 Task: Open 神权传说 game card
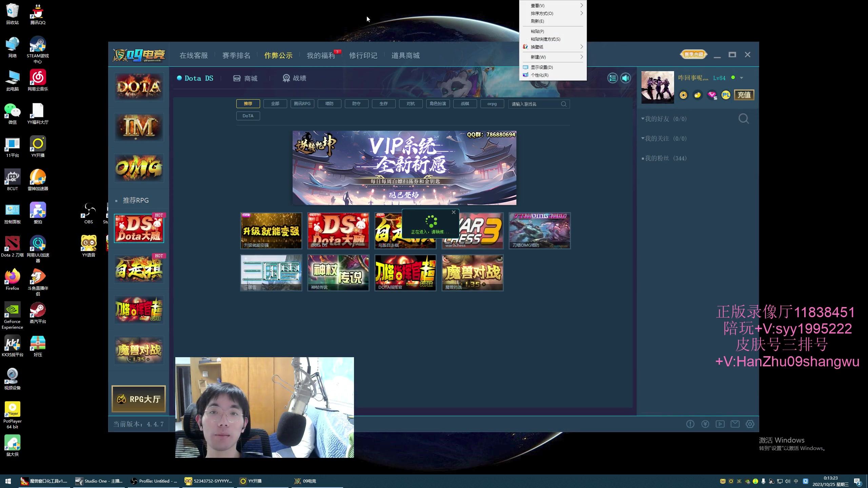(338, 273)
